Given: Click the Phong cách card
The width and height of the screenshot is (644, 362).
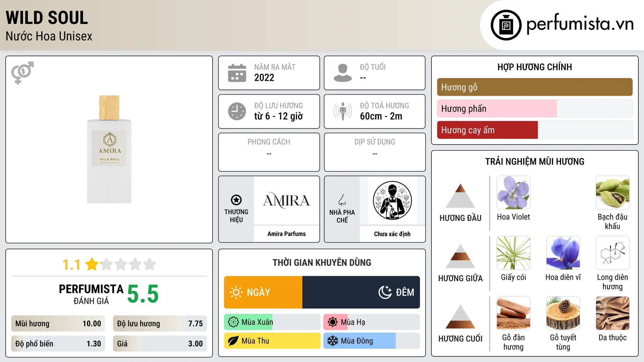Looking at the screenshot, I should 269,152.
